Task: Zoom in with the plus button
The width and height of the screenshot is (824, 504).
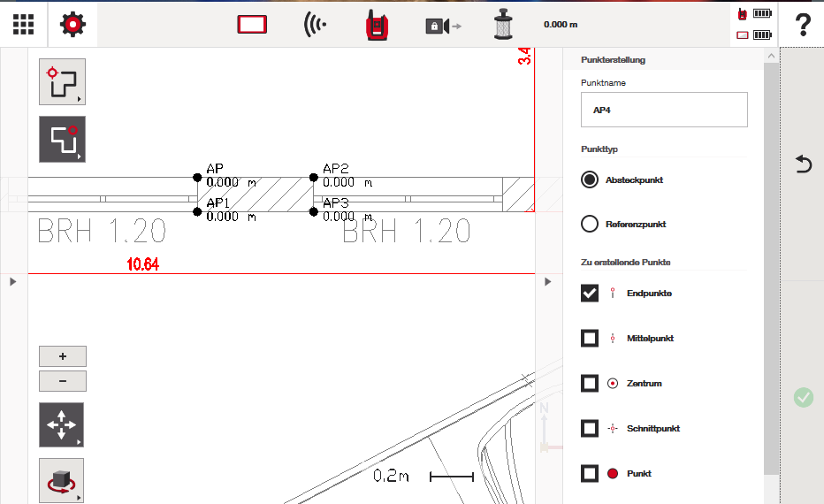Action: point(63,356)
